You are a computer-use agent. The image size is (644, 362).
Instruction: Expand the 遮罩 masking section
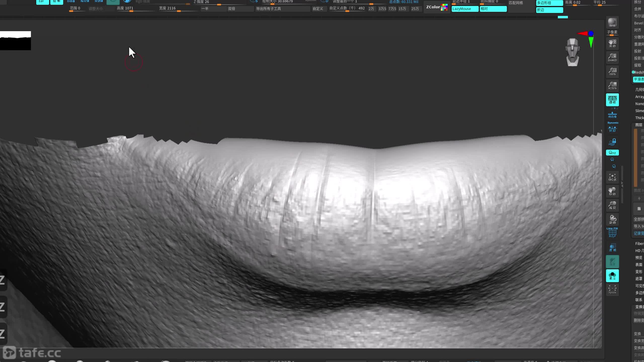point(639,279)
